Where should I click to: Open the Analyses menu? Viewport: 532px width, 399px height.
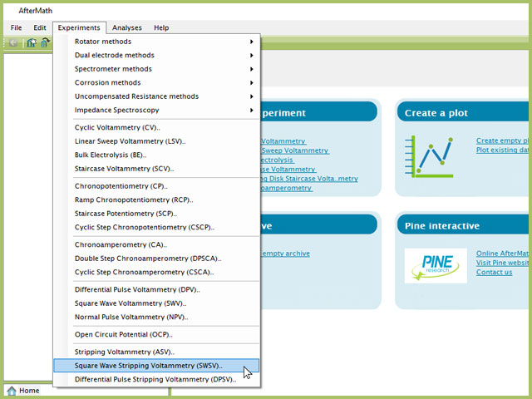click(127, 27)
